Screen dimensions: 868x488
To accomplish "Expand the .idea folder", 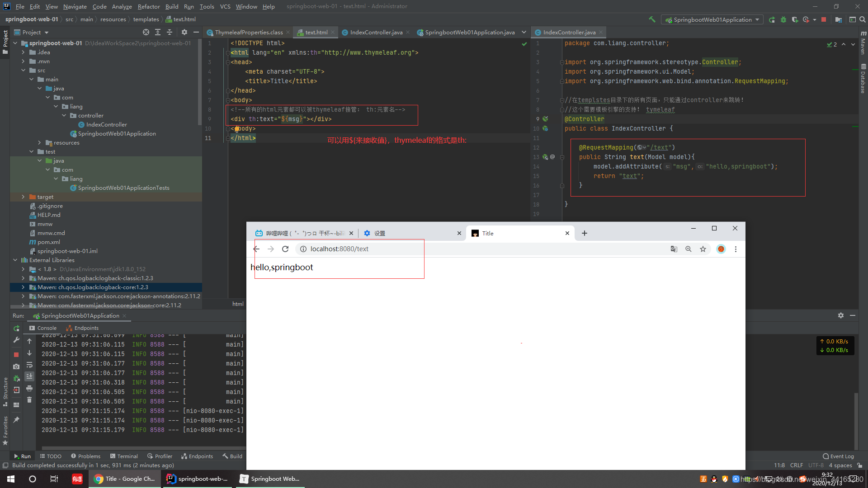I will [23, 52].
